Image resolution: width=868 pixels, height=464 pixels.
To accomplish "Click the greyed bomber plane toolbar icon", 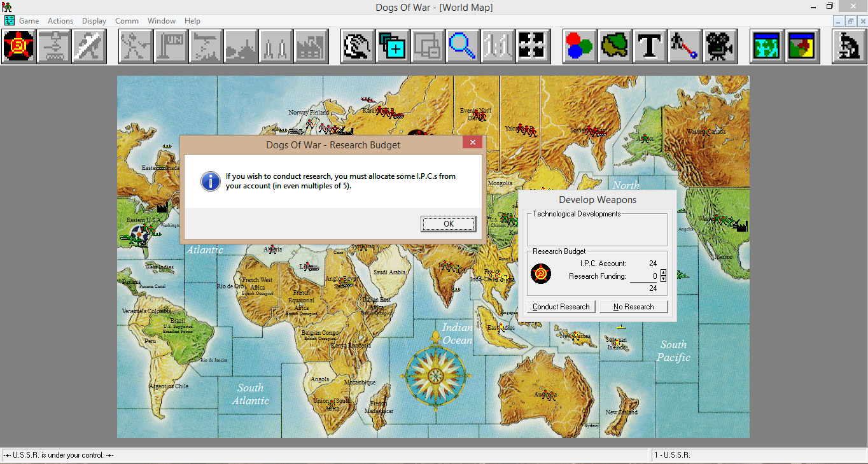I will tap(206, 46).
